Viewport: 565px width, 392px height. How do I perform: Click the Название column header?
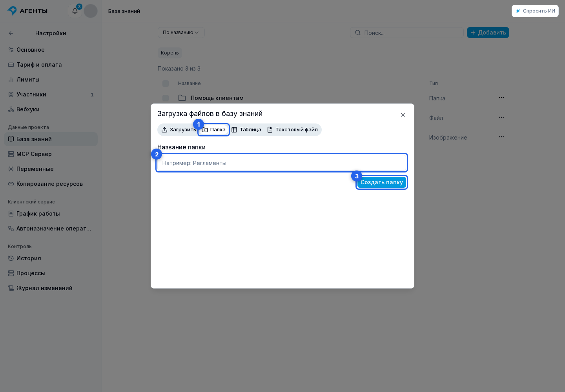pos(190,83)
